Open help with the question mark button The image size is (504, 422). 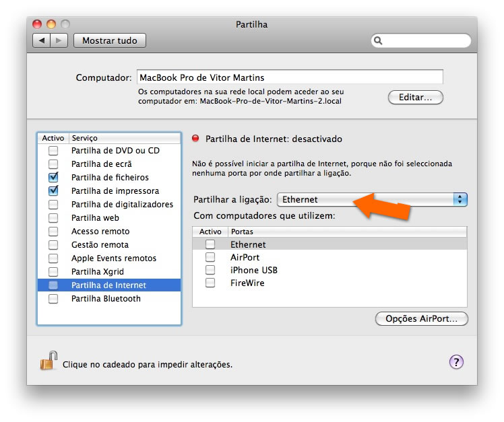pos(456,362)
